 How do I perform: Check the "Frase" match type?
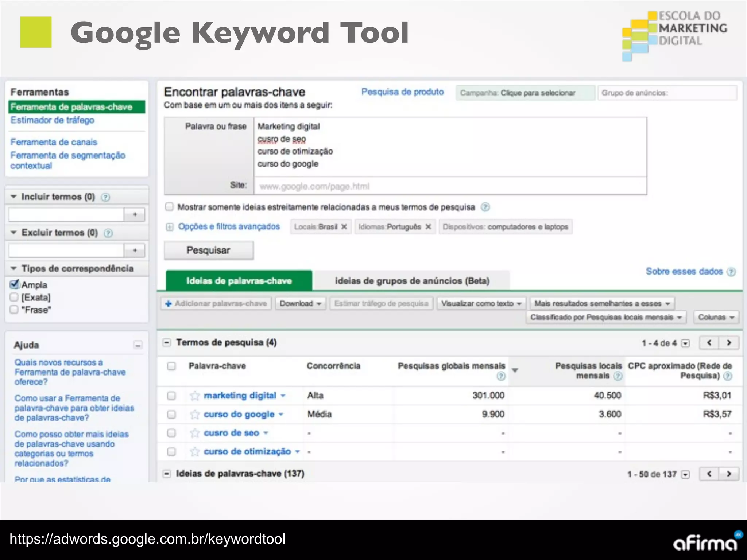[14, 310]
